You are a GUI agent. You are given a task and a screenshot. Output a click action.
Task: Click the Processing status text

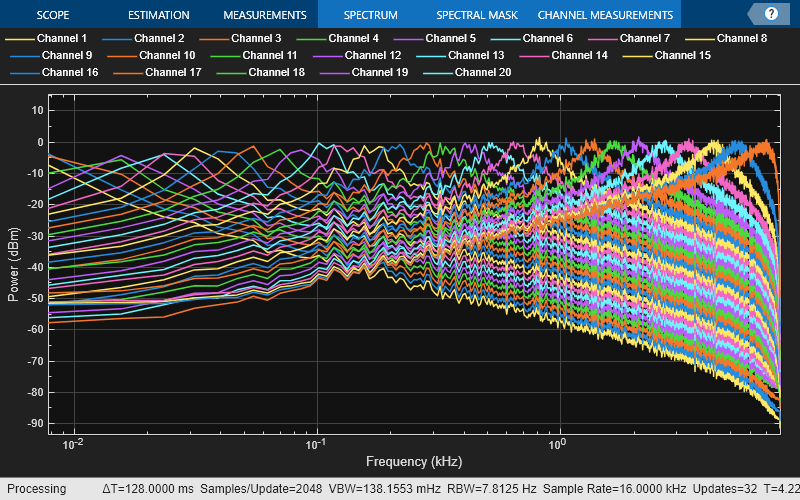click(36, 489)
